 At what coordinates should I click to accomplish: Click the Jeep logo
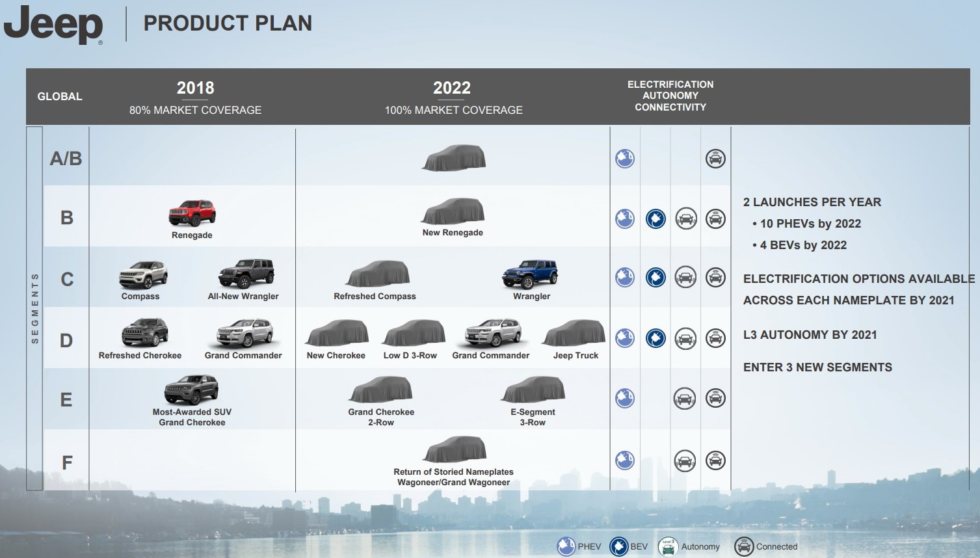coord(53,25)
